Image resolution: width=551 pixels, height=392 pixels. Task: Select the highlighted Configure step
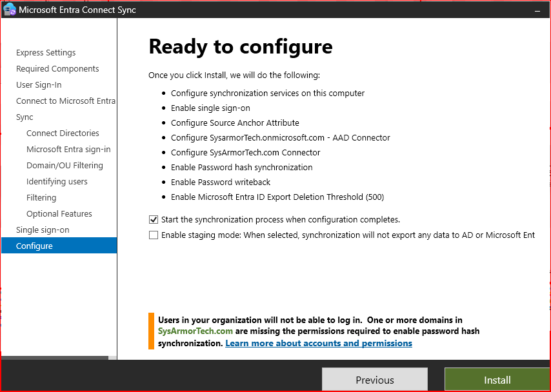(59, 246)
